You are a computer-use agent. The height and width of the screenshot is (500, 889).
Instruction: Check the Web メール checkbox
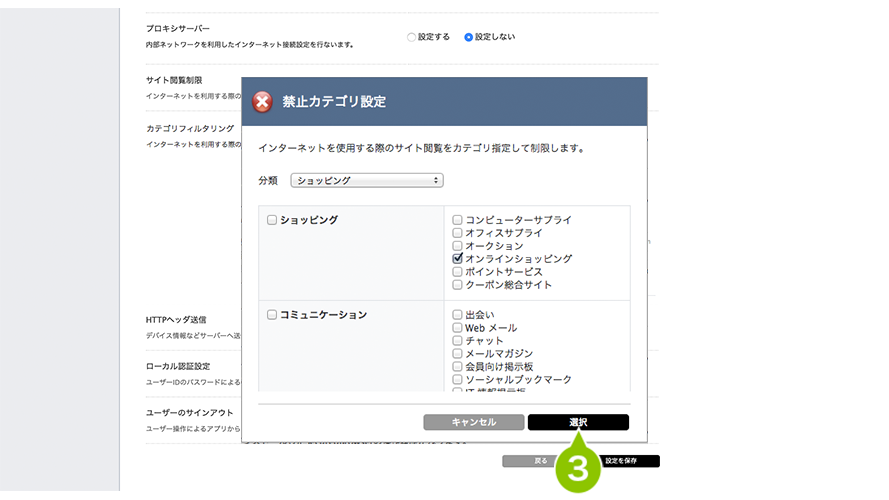coord(457,328)
